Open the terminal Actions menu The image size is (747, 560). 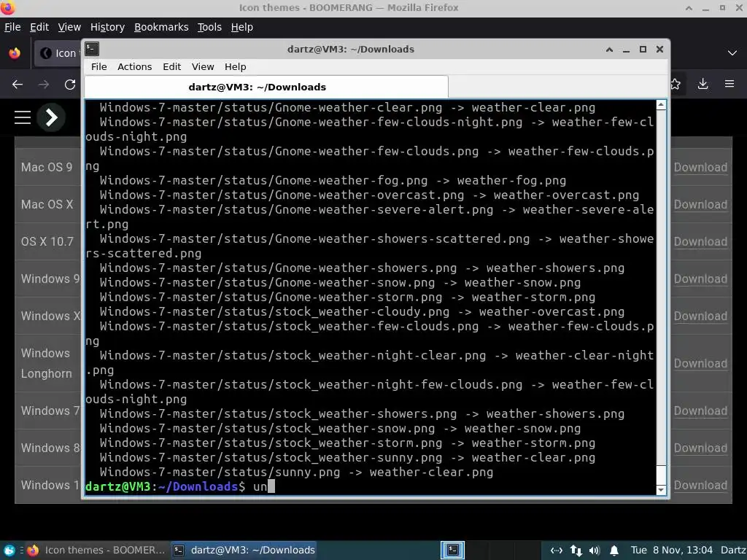pyautogui.click(x=135, y=66)
